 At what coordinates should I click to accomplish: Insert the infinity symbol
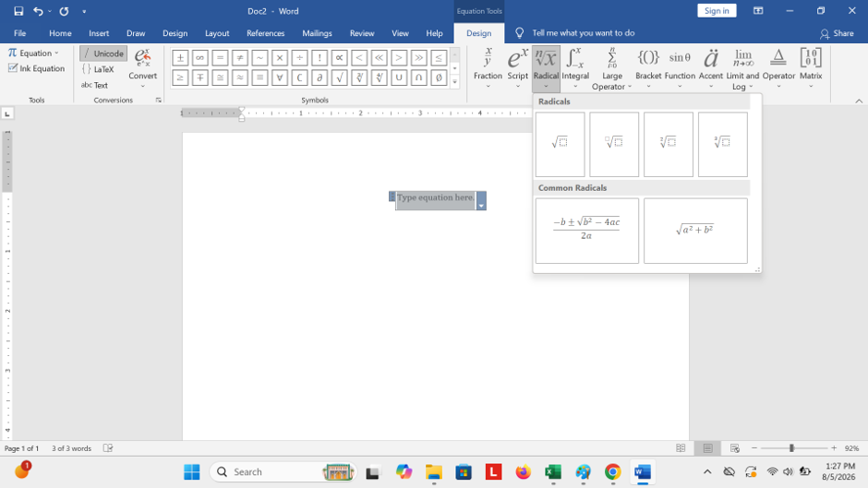199,57
